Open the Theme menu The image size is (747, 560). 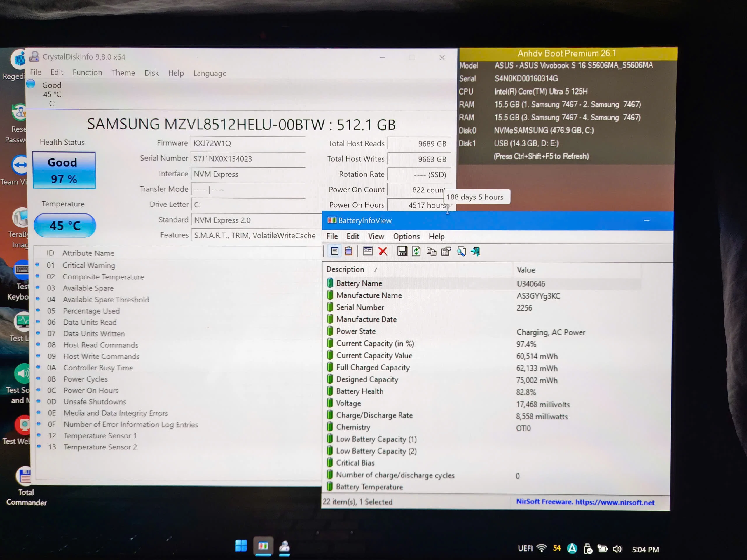click(123, 73)
